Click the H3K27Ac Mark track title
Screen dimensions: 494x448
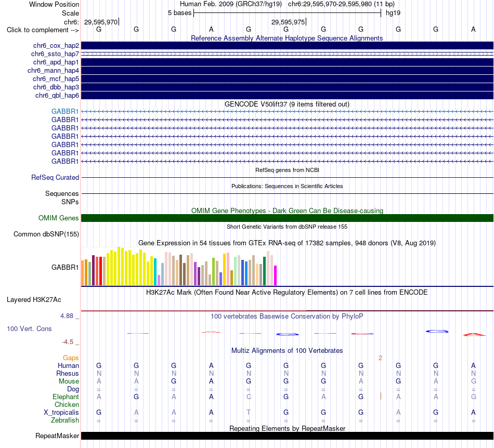click(287, 292)
